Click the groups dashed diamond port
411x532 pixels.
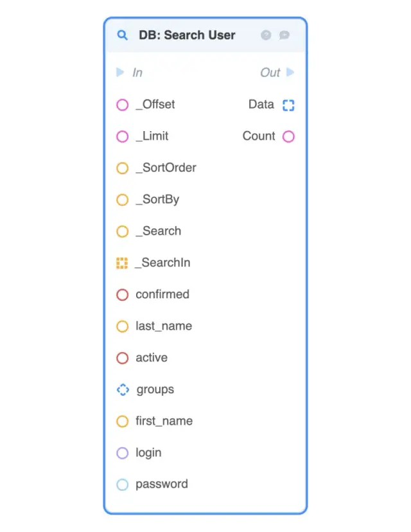coord(123,389)
